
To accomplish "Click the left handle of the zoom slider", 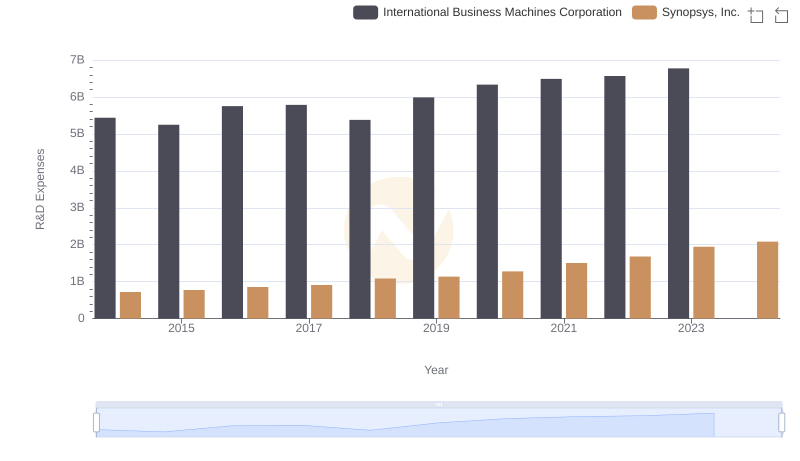I will click(96, 423).
